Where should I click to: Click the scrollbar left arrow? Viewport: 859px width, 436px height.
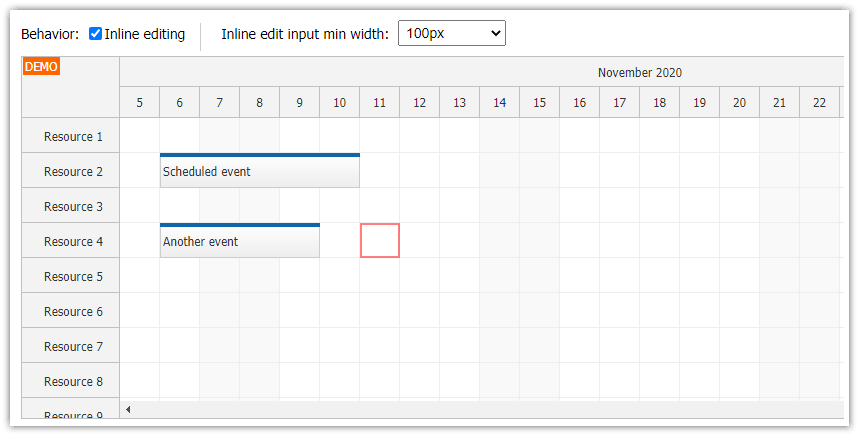(x=127, y=409)
